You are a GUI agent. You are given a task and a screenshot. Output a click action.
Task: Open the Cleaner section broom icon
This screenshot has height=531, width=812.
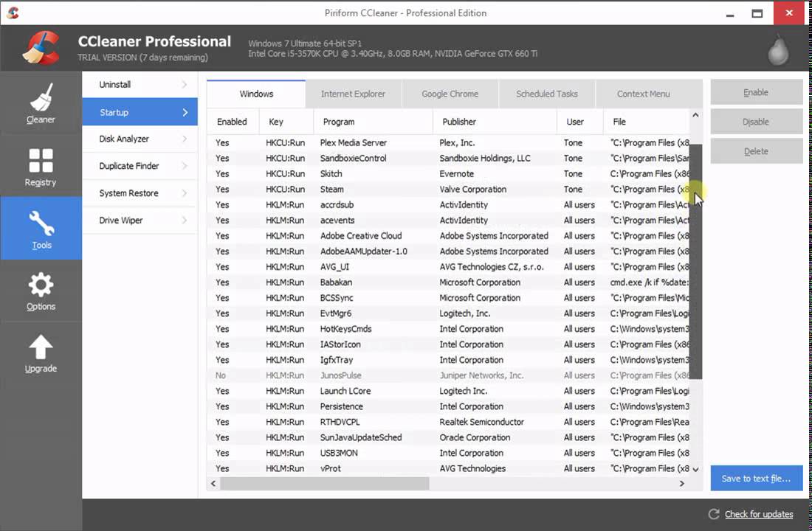point(41,97)
